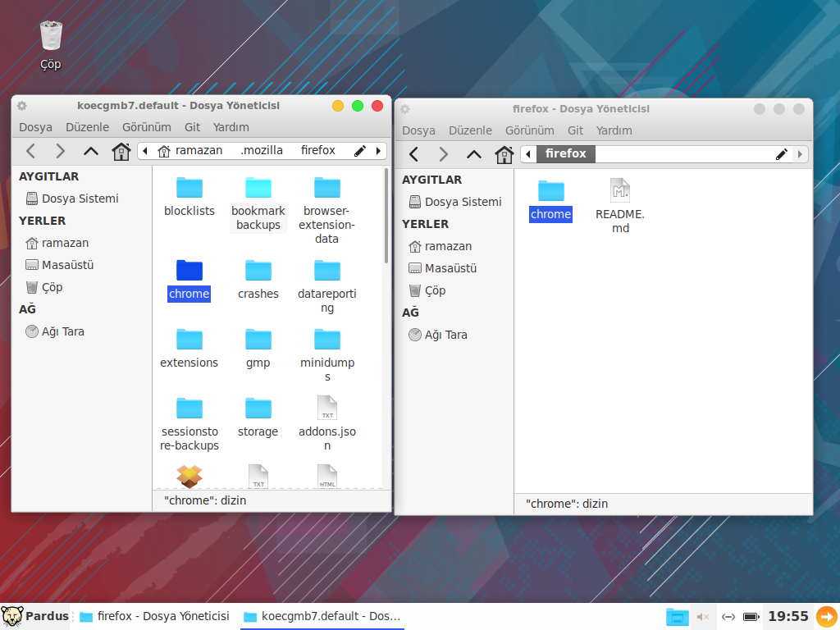The width and height of the screenshot is (840, 630).
Task: Open the crashes folder
Action: 258,280
